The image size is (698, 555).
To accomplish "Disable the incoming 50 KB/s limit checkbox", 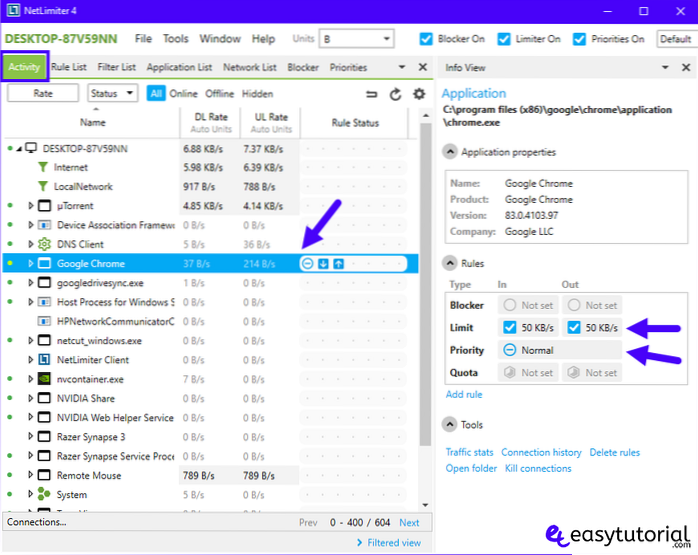I will [x=511, y=328].
